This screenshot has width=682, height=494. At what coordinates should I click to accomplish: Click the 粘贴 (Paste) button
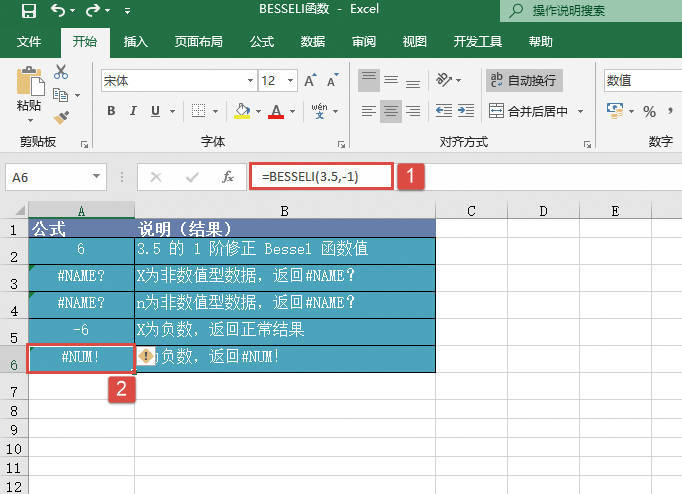point(29,92)
